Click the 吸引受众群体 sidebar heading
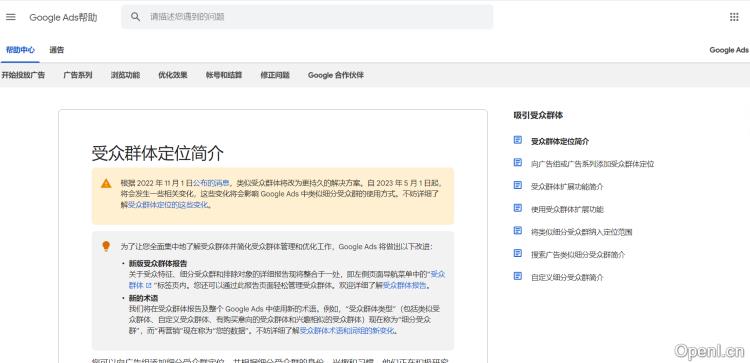The height and width of the screenshot is (363, 750). (538, 115)
